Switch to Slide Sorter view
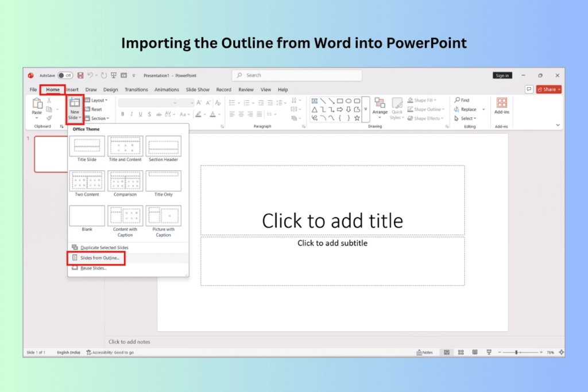 [461, 352]
